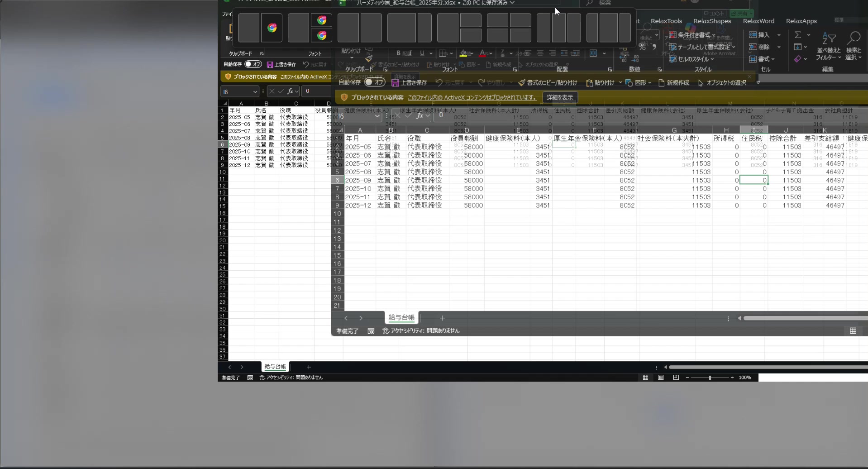Open the full ActiveX コンテンツはブロックされています link
868x469 pixels.
tap(472, 97)
